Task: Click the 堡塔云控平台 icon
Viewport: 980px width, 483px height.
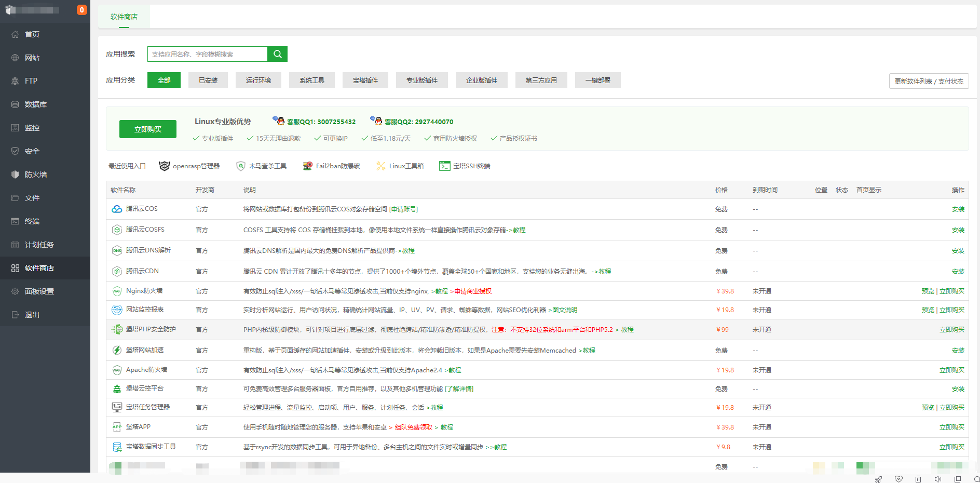Action: click(x=117, y=388)
